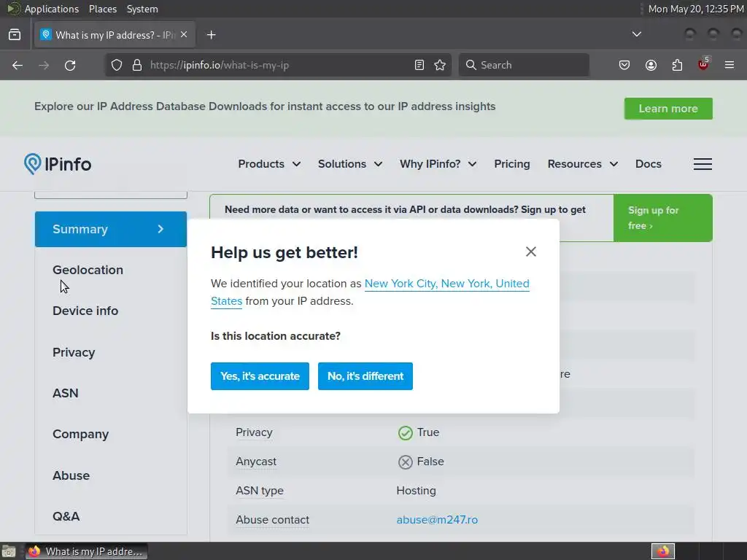The height and width of the screenshot is (560, 747).
Task: Show the list all tabs dropdown arrow
Action: click(x=636, y=34)
